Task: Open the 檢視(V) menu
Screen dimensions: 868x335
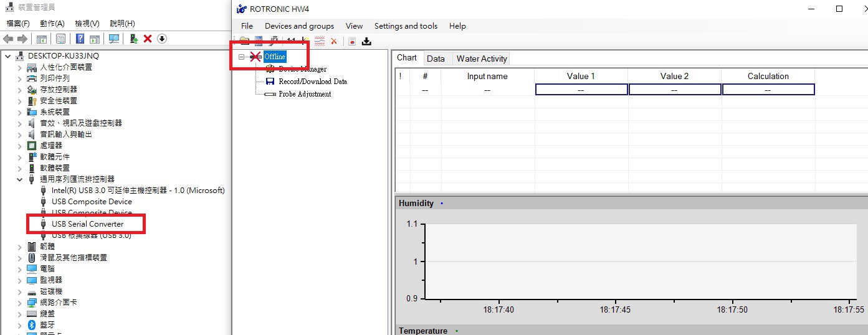Action: coord(87,23)
